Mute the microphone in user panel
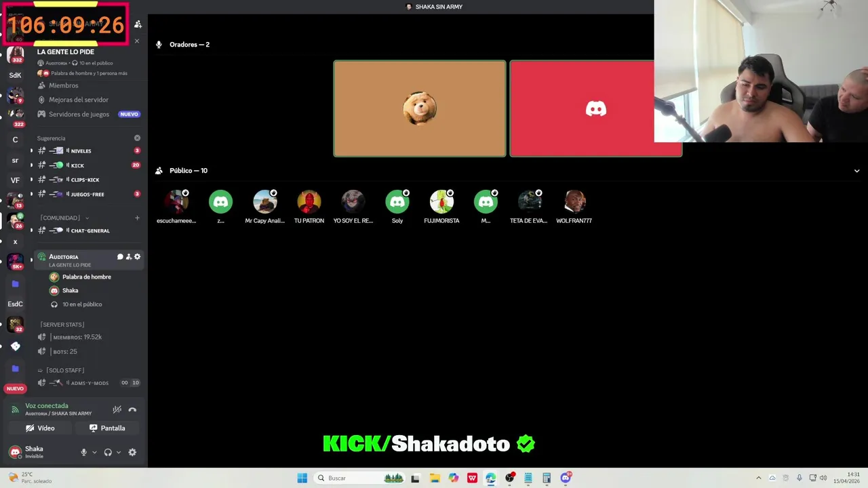Screen dimensions: 868x488 pos(84,452)
